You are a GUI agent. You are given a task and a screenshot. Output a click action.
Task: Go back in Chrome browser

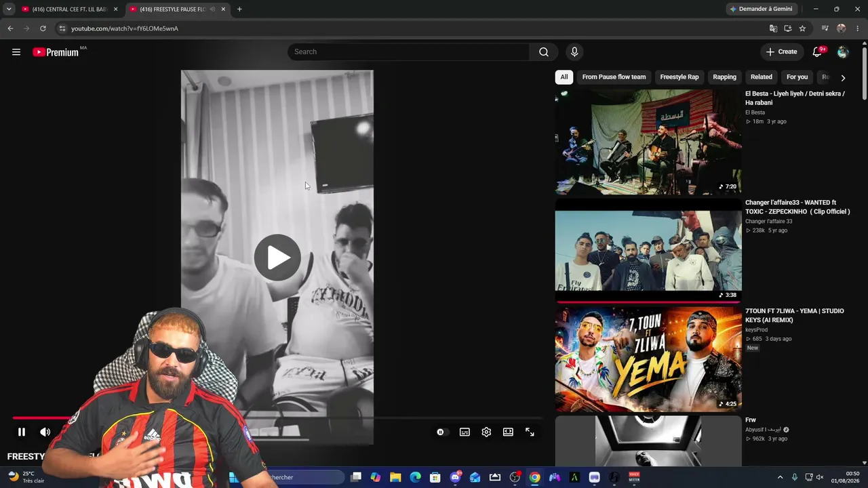10,28
